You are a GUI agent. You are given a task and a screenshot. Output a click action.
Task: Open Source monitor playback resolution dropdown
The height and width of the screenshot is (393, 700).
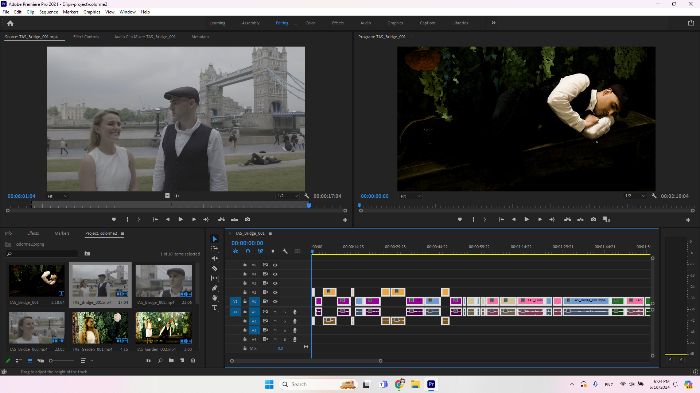(x=288, y=196)
